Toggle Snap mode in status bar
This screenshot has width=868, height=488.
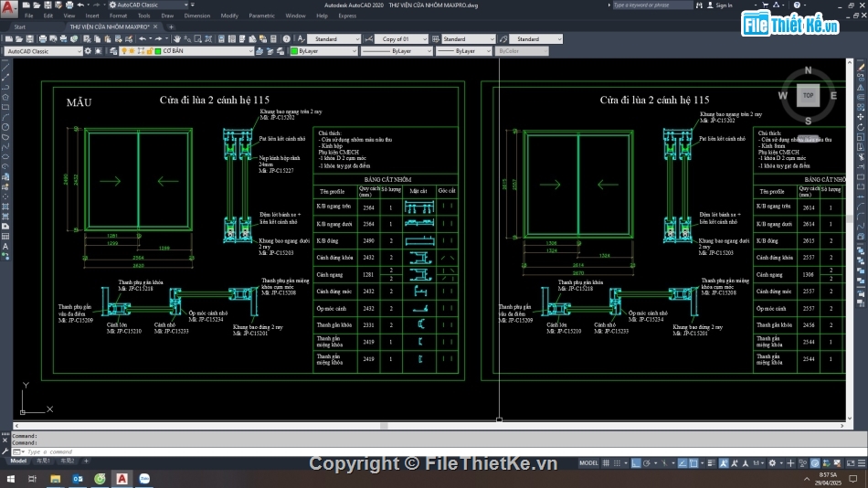[617, 463]
